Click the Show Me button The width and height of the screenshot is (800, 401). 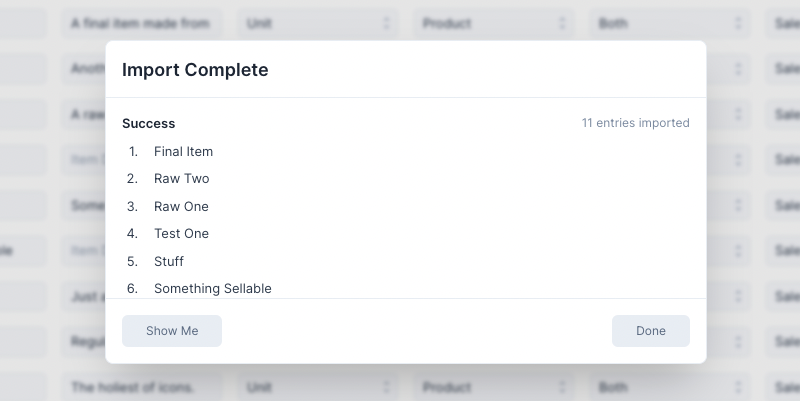[x=172, y=331]
